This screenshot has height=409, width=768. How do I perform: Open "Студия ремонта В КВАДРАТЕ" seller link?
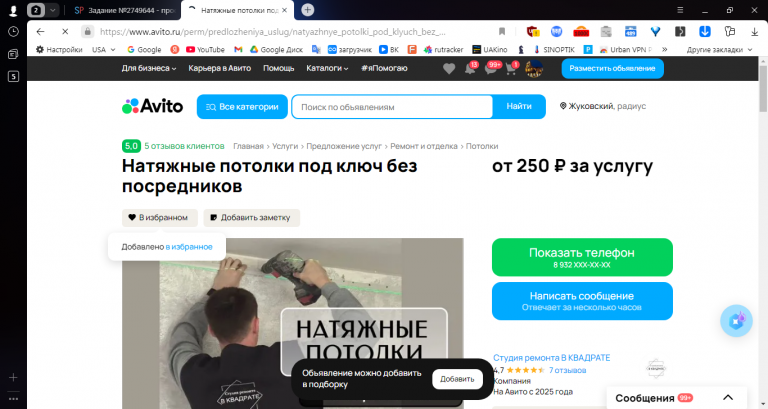point(552,358)
